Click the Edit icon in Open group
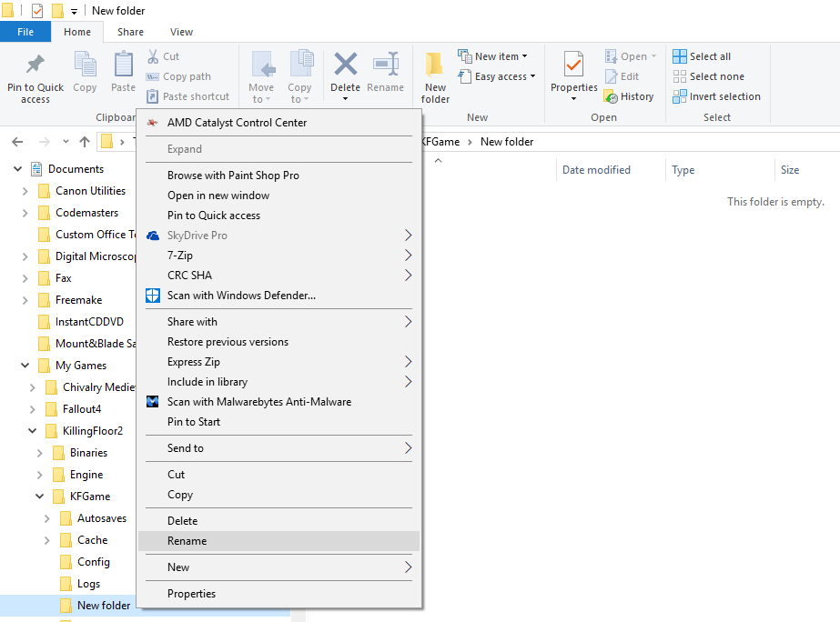Screen dimensions: 840x622 point(612,76)
